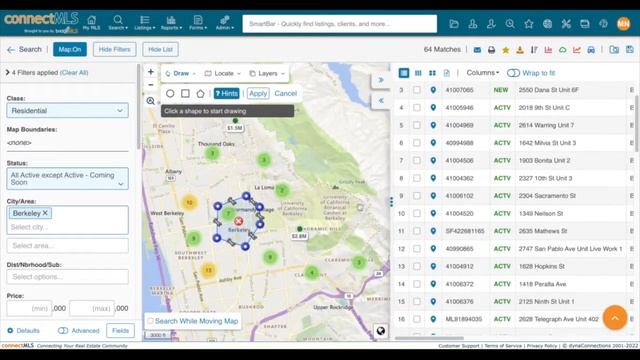This screenshot has height=360, width=640.
Task: Open the line trend chart icon
Action: (577, 50)
